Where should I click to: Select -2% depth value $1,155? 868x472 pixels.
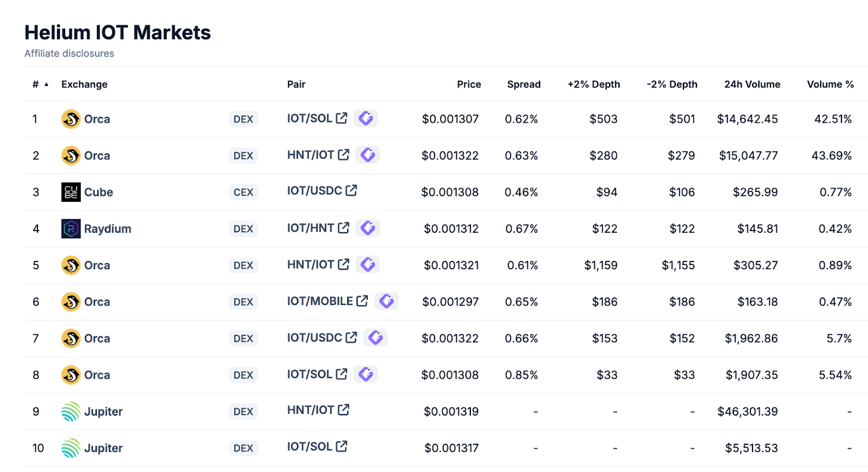(x=678, y=265)
